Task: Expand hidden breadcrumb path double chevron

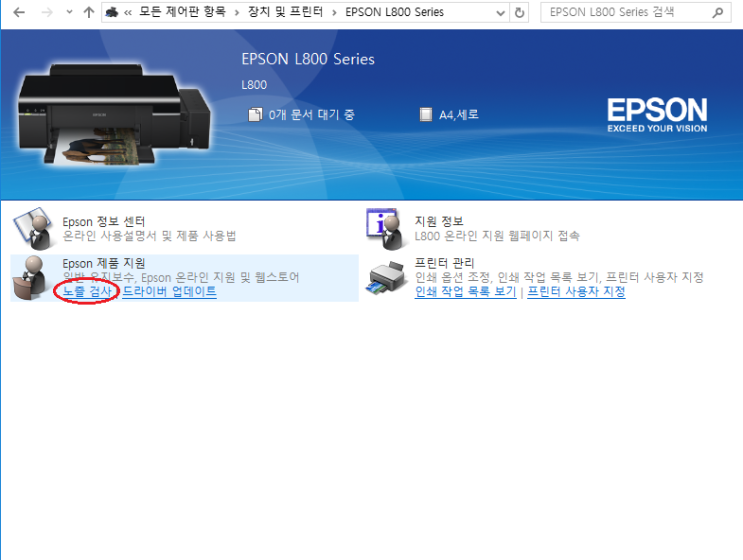Action: tap(128, 13)
